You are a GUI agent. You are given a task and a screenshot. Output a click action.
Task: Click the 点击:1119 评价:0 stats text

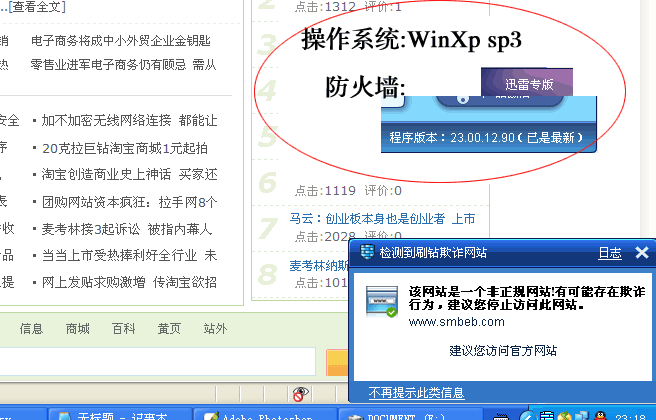tap(348, 191)
